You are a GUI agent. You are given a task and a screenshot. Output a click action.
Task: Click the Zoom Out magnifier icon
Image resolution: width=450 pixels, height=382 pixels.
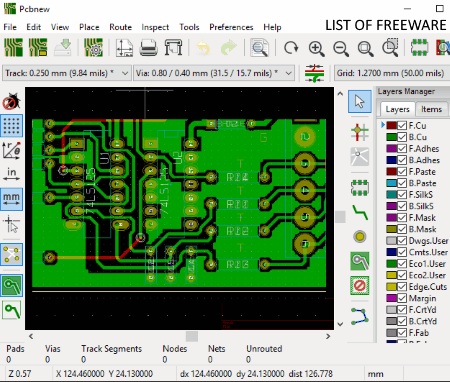(x=341, y=48)
